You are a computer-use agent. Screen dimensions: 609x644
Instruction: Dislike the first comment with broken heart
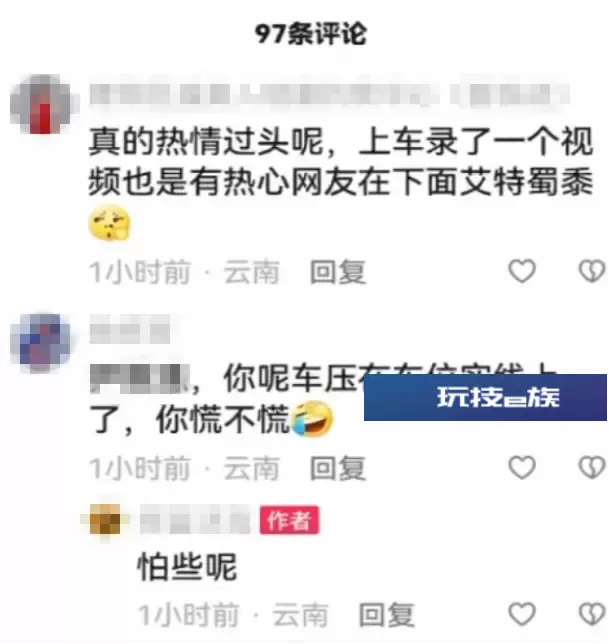pyautogui.click(x=593, y=271)
